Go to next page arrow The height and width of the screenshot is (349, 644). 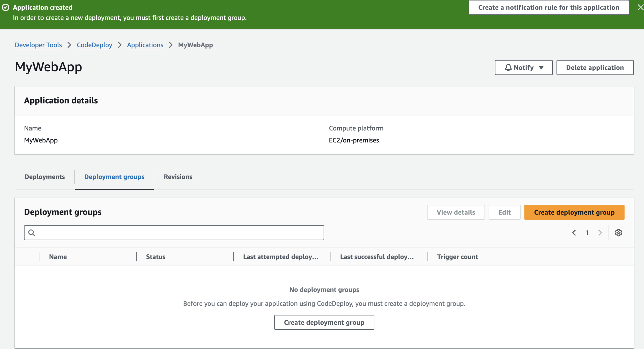[600, 233]
